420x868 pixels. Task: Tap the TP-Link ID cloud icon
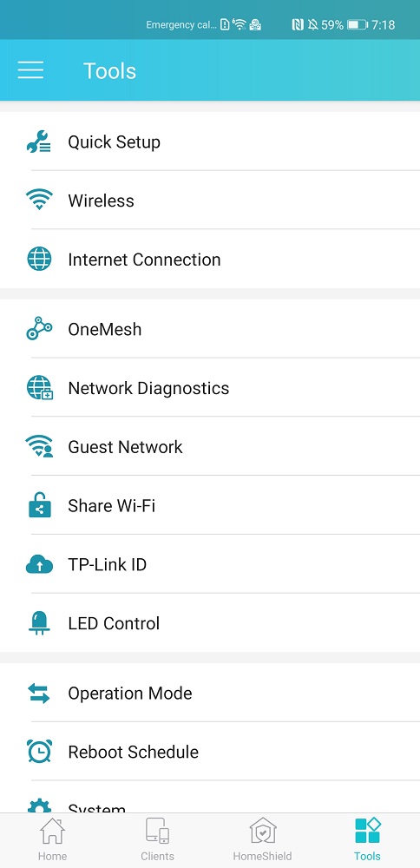[39, 565]
